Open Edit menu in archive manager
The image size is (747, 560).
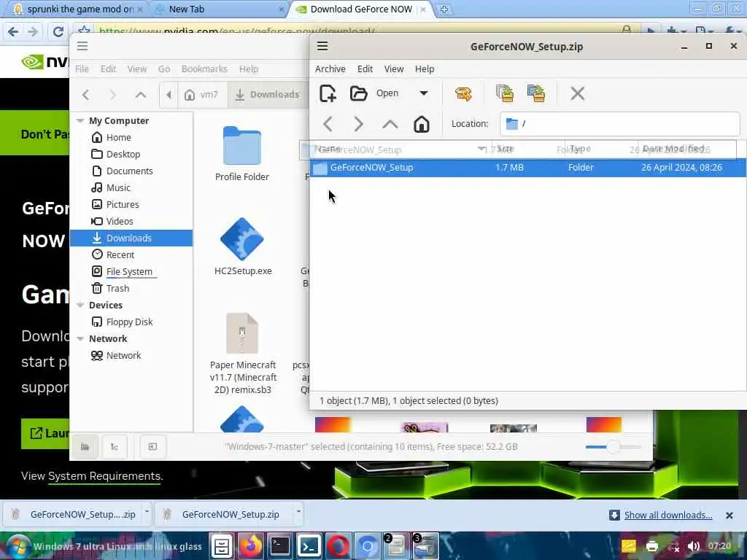click(365, 69)
